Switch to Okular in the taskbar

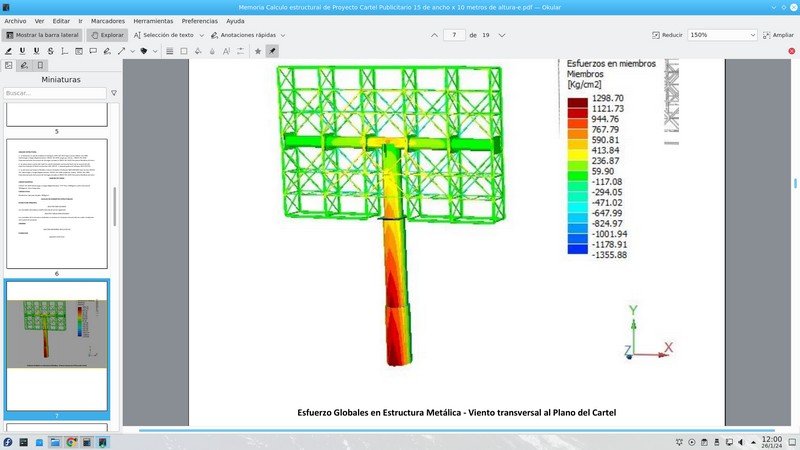[x=103, y=442]
